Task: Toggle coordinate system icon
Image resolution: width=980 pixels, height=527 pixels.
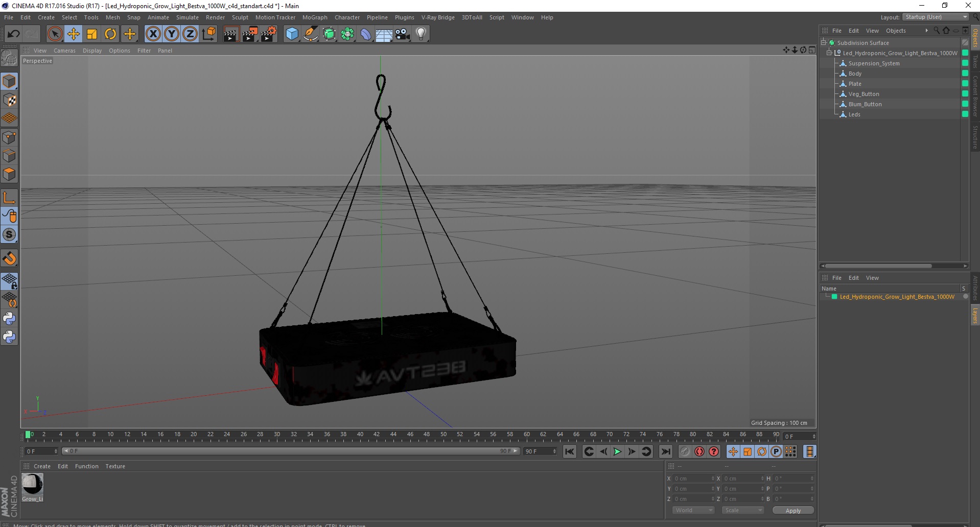Action: click(x=208, y=34)
